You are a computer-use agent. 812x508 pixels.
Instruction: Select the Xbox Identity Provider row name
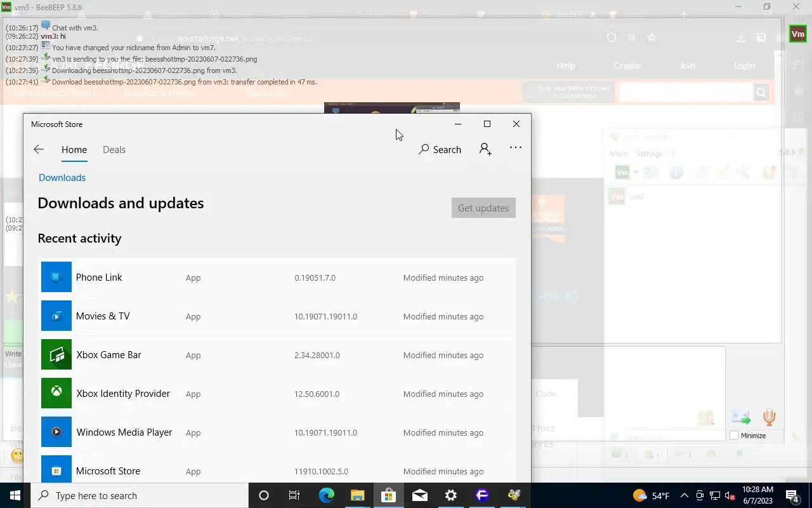point(123,394)
